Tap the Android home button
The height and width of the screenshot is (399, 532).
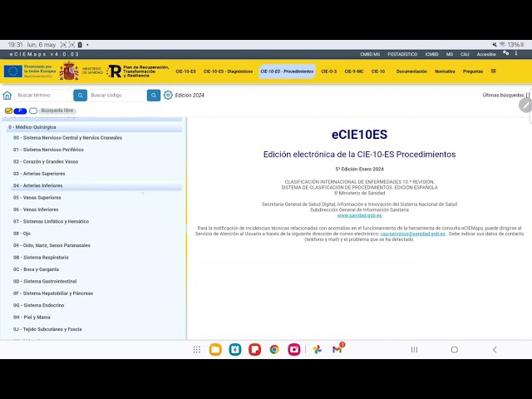[455, 349]
